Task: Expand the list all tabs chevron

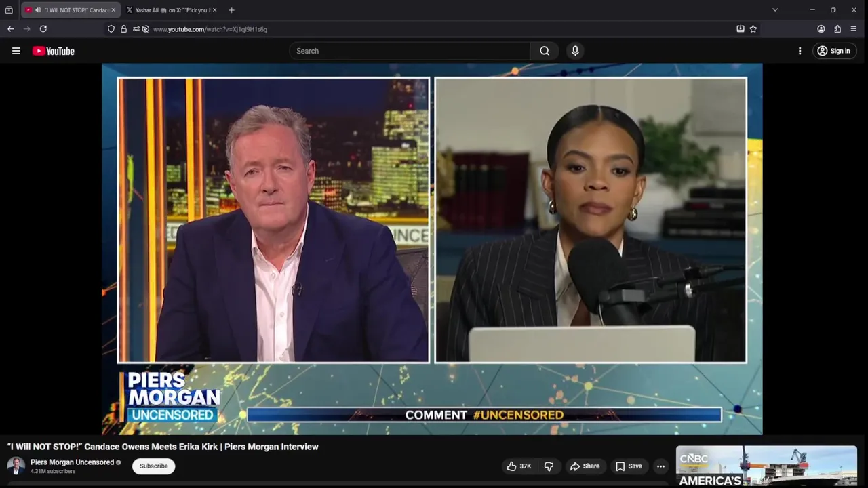Action: (775, 10)
